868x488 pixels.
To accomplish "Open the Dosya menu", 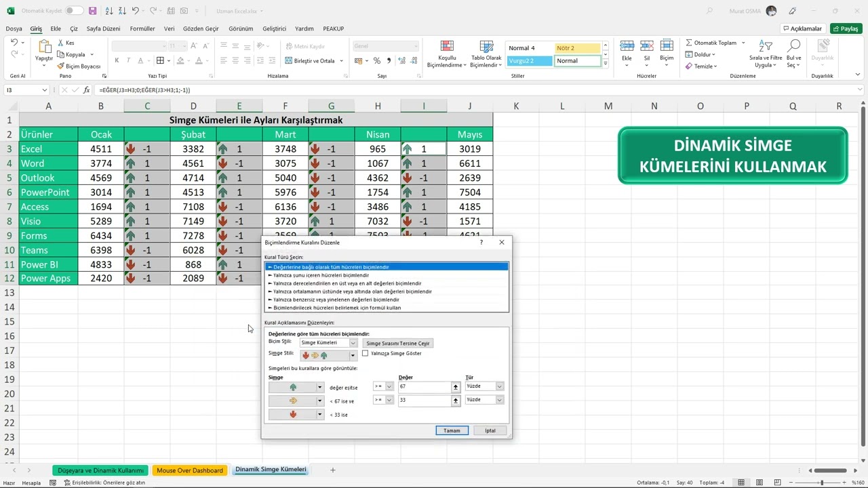I will [x=14, y=29].
